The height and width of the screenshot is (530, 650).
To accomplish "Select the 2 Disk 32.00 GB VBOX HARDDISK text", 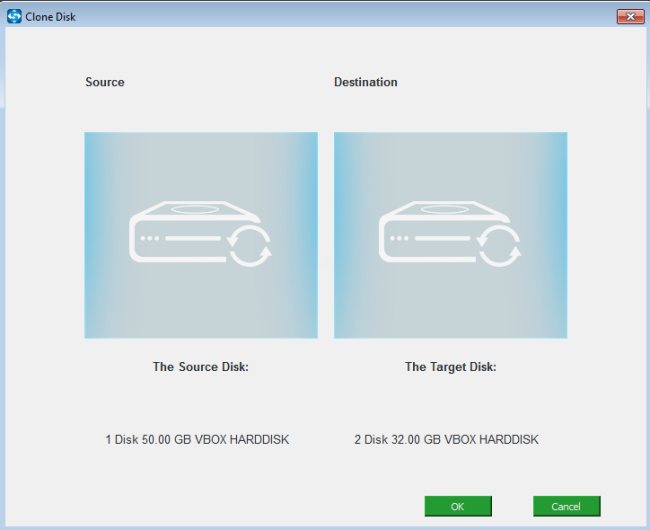I will click(x=446, y=440).
